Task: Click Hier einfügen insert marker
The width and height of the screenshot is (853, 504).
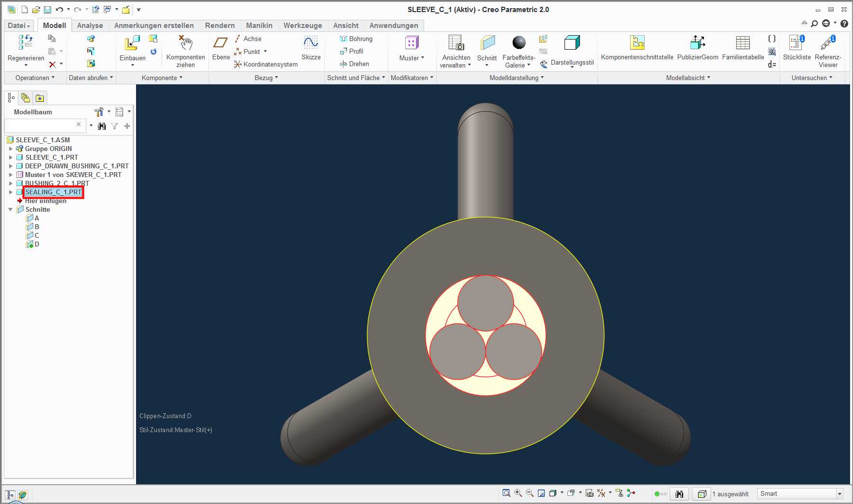Action: [x=46, y=201]
